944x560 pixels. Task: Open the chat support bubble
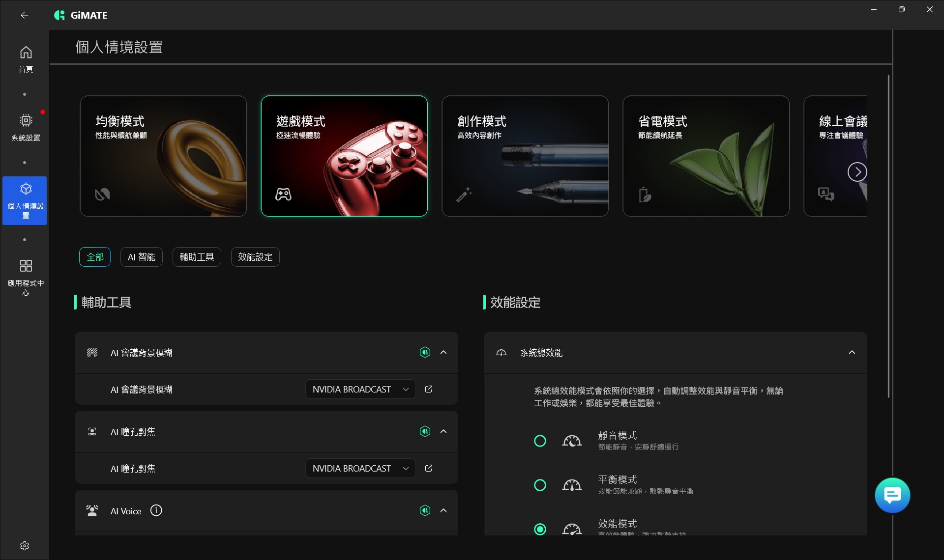point(892,495)
